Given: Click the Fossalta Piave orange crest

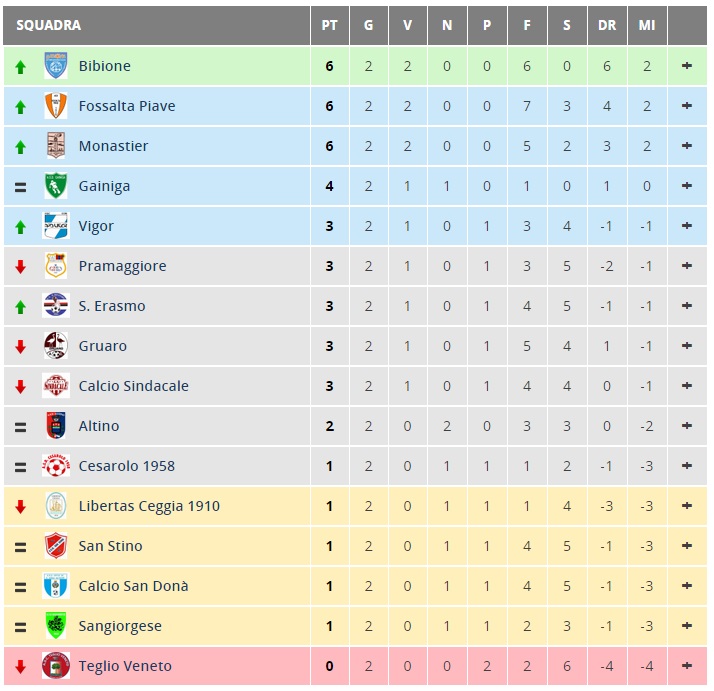Looking at the screenshot, I should coord(56,106).
